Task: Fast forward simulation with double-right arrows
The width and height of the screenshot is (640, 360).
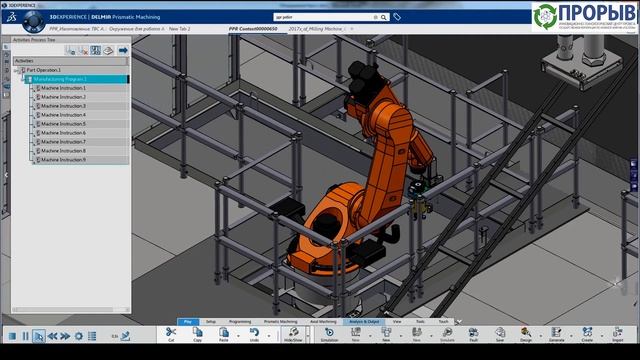Action: (65, 336)
